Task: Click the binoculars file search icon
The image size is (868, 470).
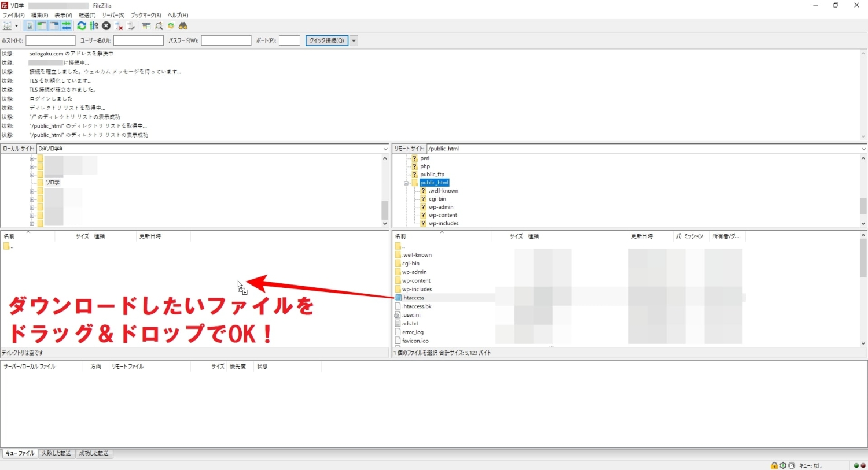Action: (x=183, y=26)
